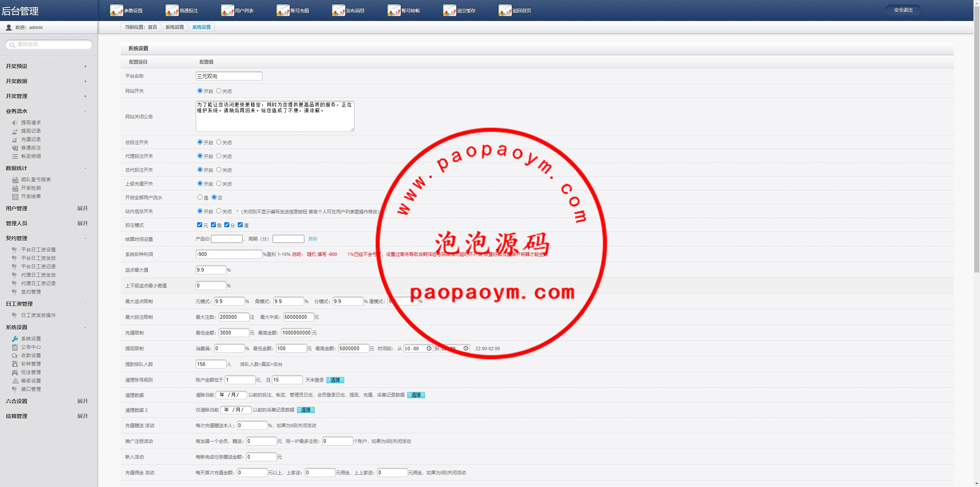Open 日工资发放操作 in sidebar
The width and height of the screenshot is (980, 487).
point(38,315)
